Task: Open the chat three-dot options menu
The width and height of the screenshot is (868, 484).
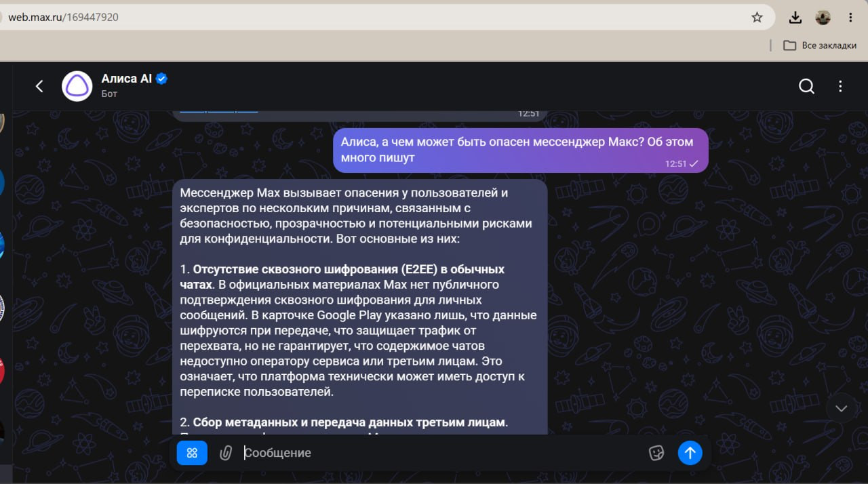Action: 840,86
